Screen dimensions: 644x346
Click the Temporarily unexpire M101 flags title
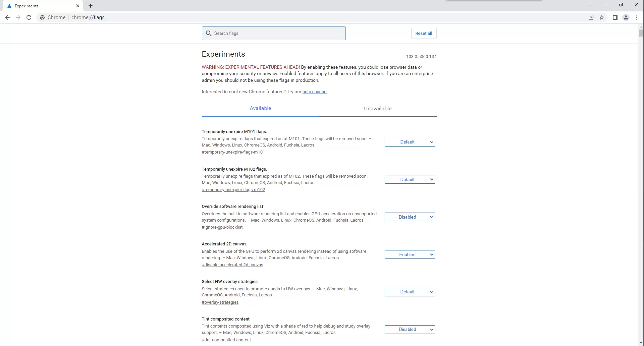(x=234, y=132)
